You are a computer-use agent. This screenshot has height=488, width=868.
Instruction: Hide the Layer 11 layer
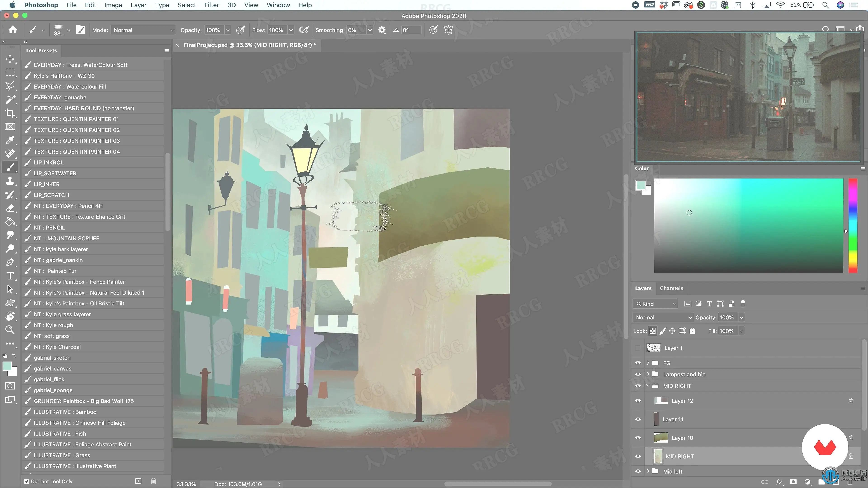[638, 419]
